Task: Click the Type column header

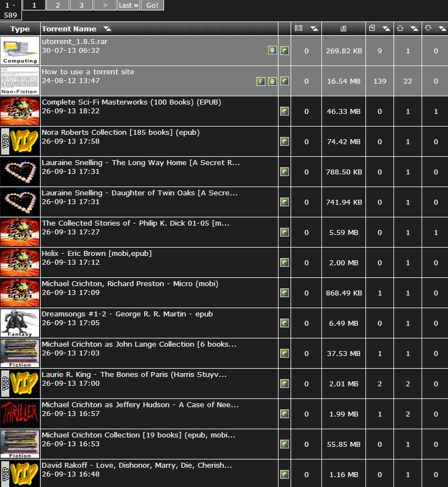Action: tap(20, 29)
